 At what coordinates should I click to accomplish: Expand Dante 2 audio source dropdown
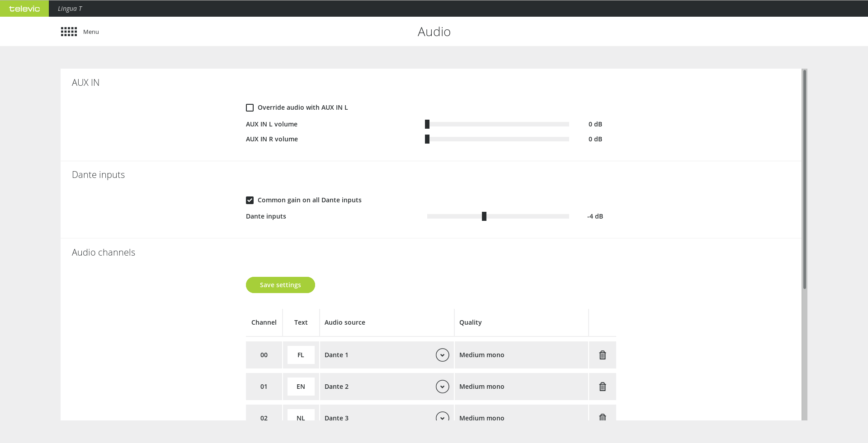[442, 387]
